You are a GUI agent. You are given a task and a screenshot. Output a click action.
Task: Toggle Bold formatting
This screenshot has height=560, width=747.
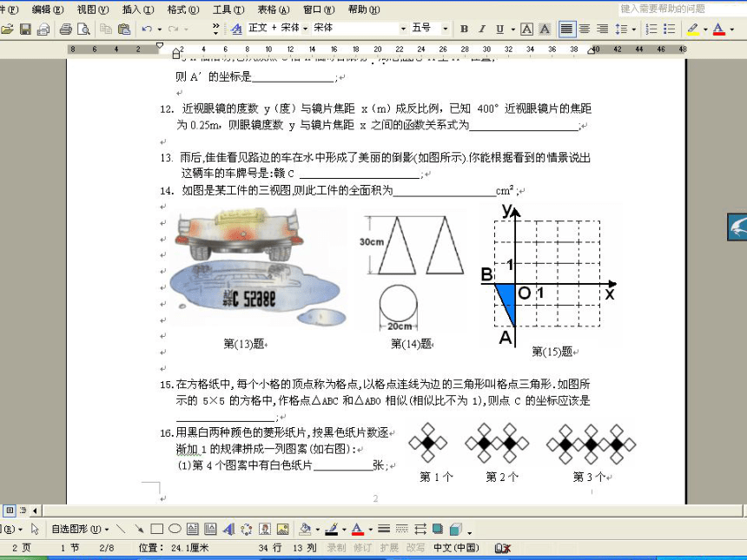point(464,30)
